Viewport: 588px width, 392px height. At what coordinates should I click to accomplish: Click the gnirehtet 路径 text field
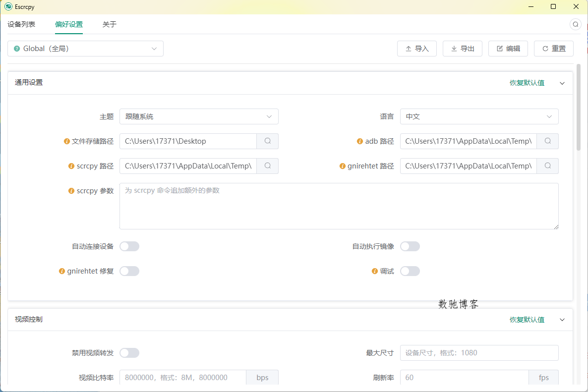tap(469, 166)
